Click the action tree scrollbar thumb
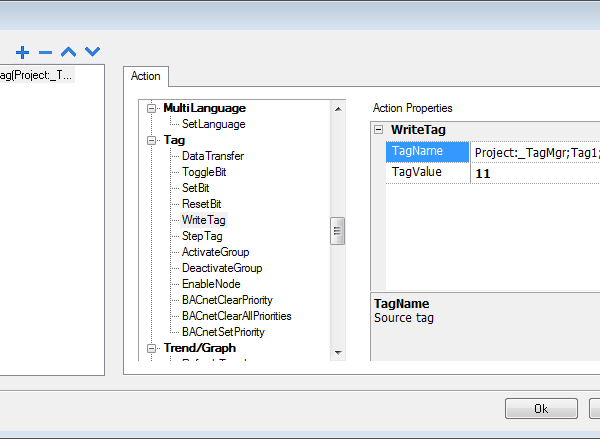This screenshot has width=600, height=439. pyautogui.click(x=338, y=231)
